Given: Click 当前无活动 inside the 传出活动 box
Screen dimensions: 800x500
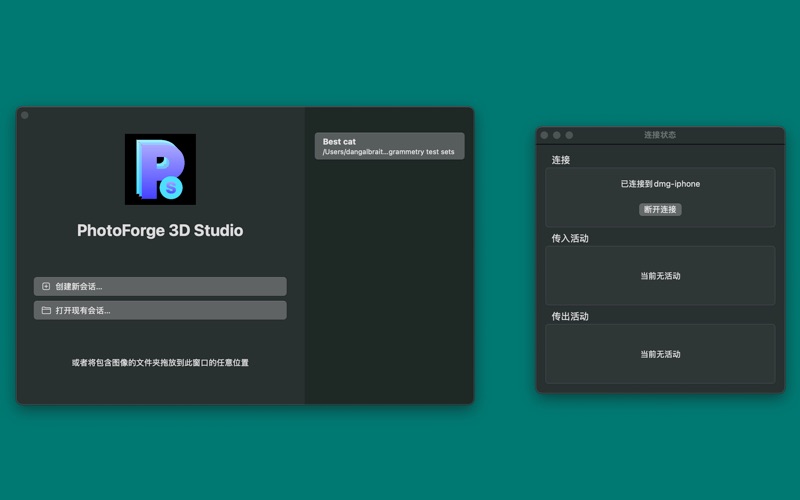Looking at the screenshot, I should tap(660, 354).
